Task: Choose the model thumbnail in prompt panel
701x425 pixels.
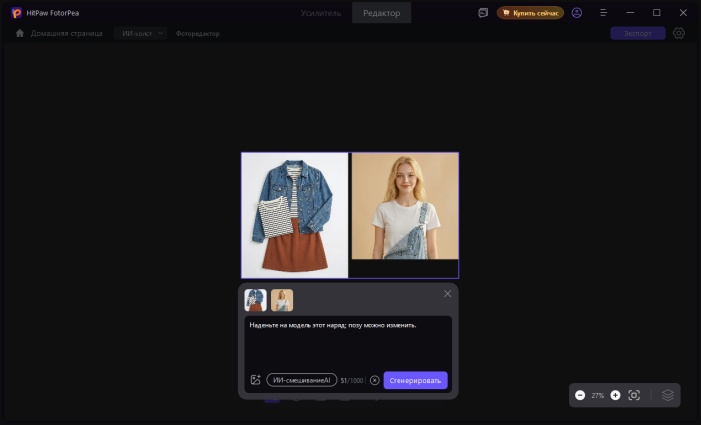Action: 282,300
